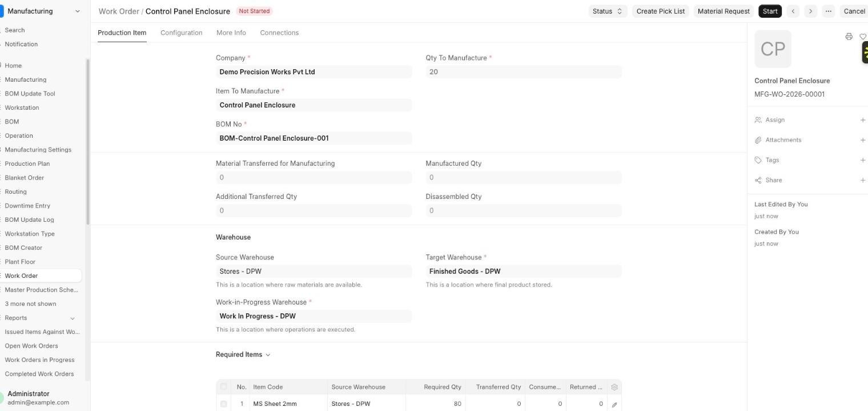The image size is (868, 411).
Task: Go to next work order arrow
Action: pyautogui.click(x=810, y=11)
